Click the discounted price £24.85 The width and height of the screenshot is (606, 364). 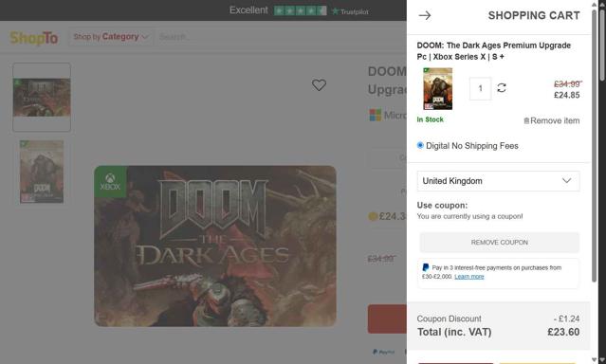coord(566,95)
